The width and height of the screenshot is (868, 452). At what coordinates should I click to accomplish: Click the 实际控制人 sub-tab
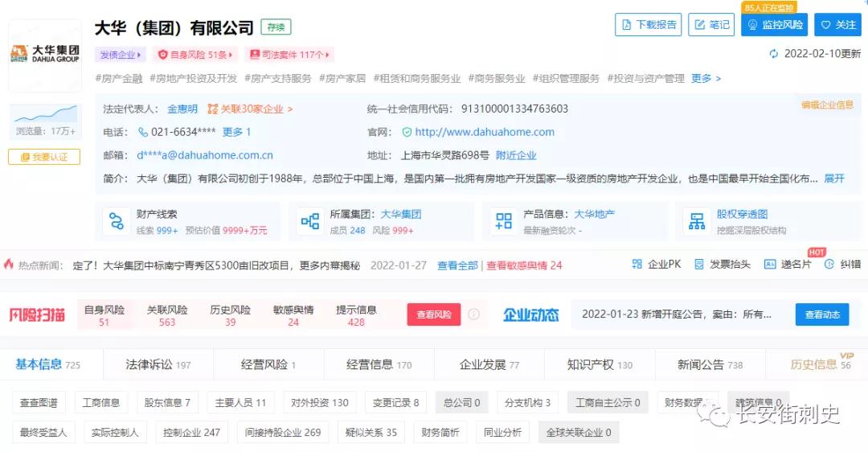tap(115, 432)
